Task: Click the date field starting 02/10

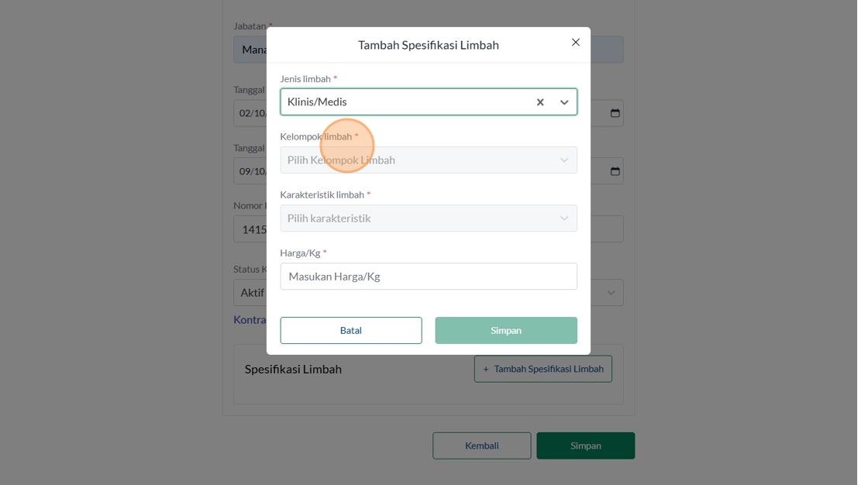Action: coord(250,113)
